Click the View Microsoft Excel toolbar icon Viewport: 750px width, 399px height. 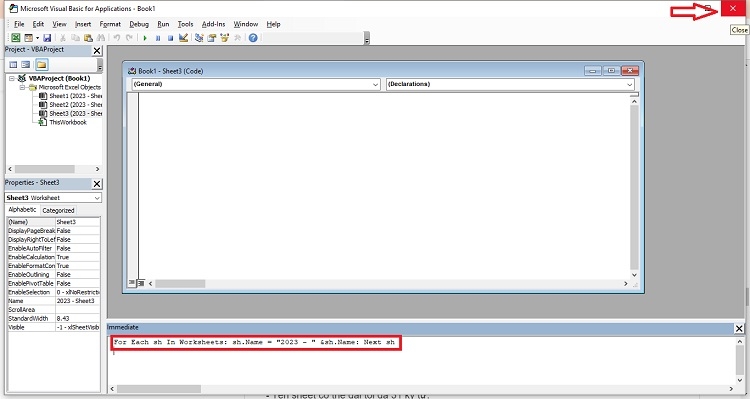click(x=16, y=38)
